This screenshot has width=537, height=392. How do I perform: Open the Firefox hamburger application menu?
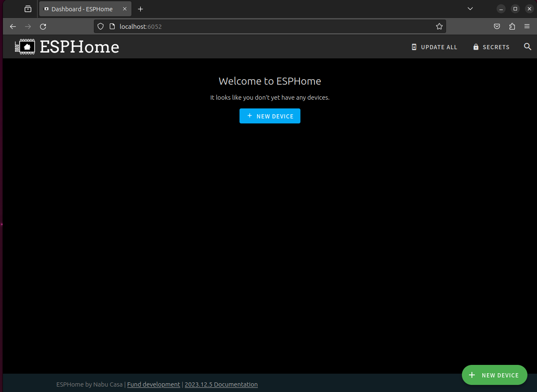(527, 26)
